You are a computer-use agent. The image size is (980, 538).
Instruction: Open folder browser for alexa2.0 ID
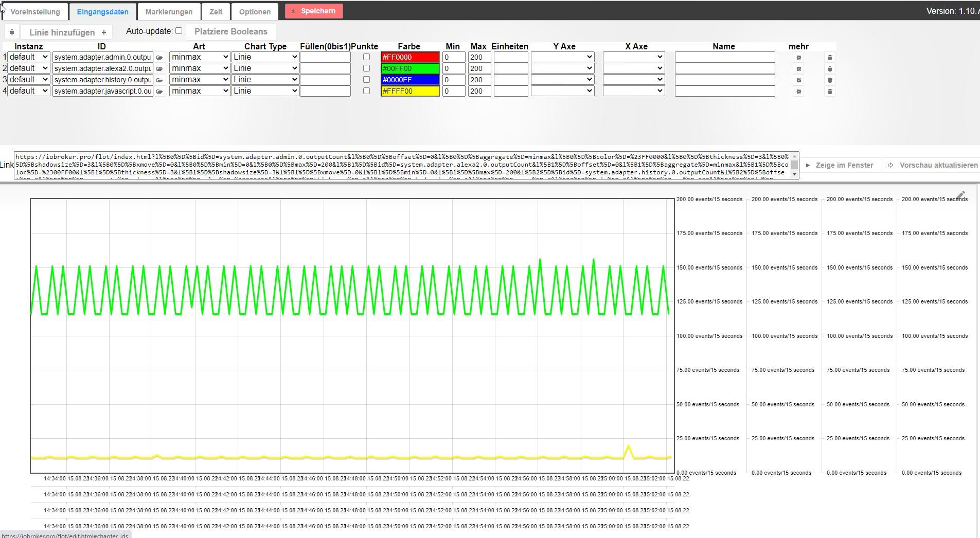click(x=159, y=69)
